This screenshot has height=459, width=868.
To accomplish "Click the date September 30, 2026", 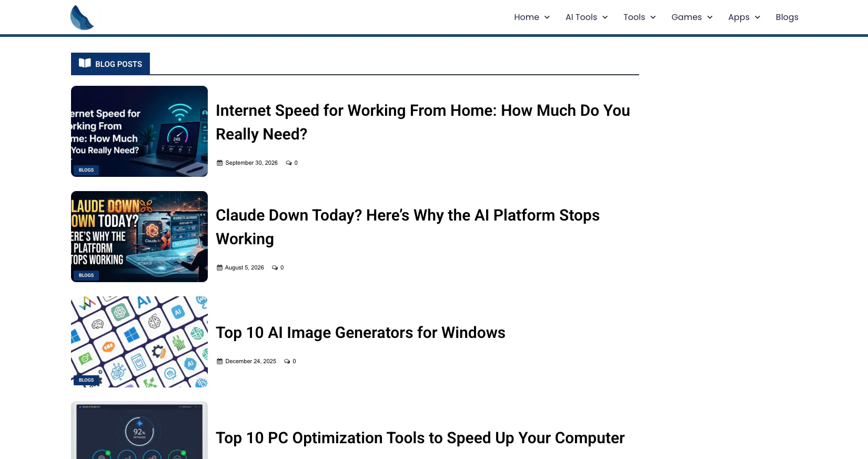I will point(251,163).
